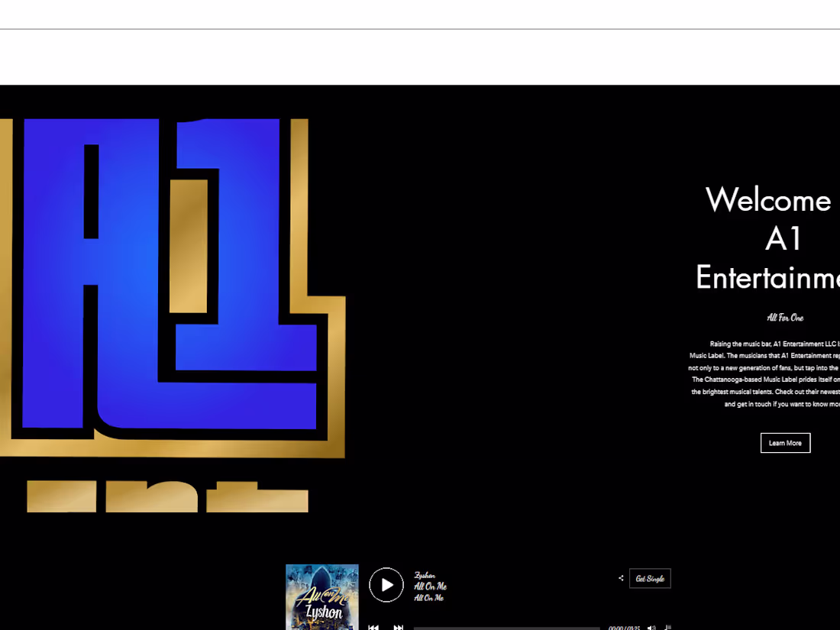Select the song title "All On Me"

[431, 586]
